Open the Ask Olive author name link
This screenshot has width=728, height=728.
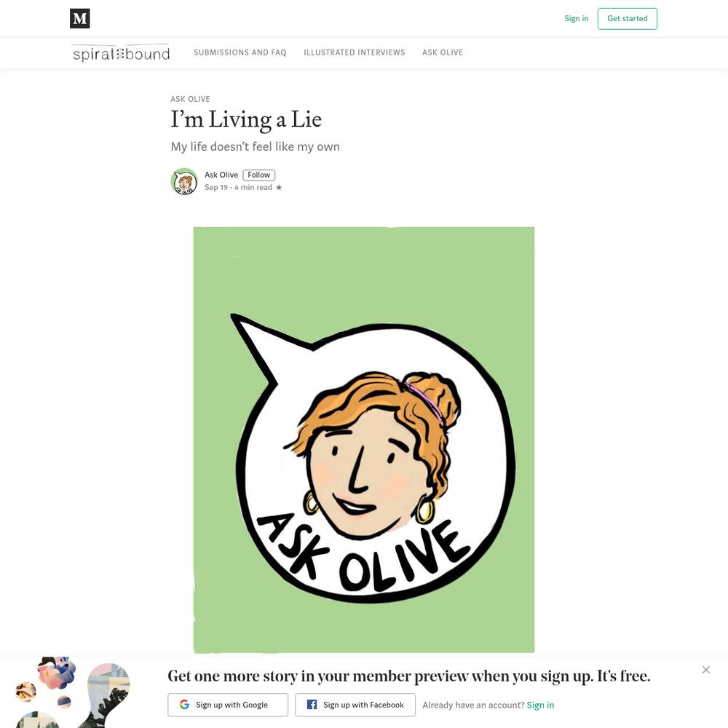coord(221,175)
